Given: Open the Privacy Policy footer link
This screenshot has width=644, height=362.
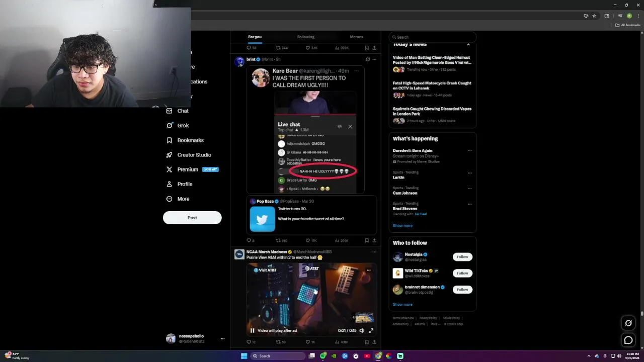Looking at the screenshot, I should (x=428, y=318).
